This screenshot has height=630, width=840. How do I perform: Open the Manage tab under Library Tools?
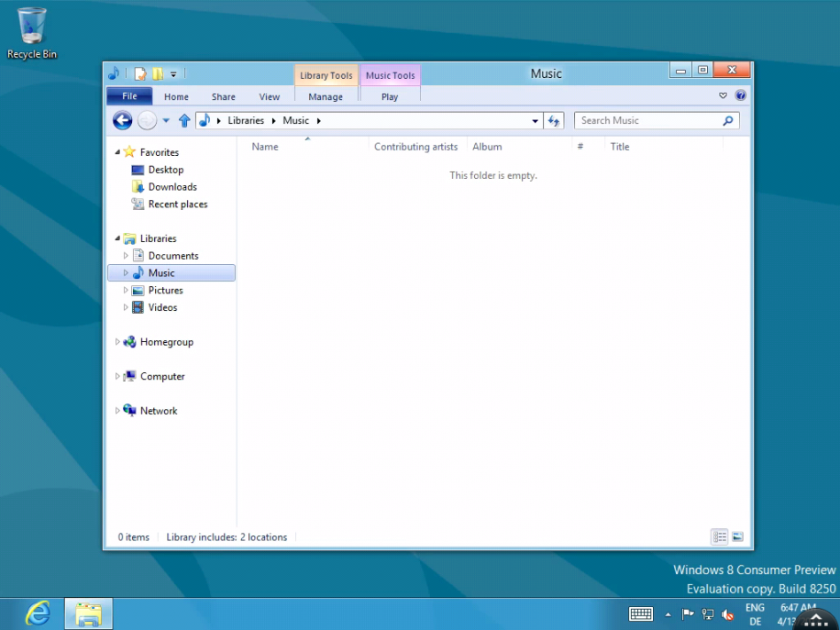[x=326, y=97]
